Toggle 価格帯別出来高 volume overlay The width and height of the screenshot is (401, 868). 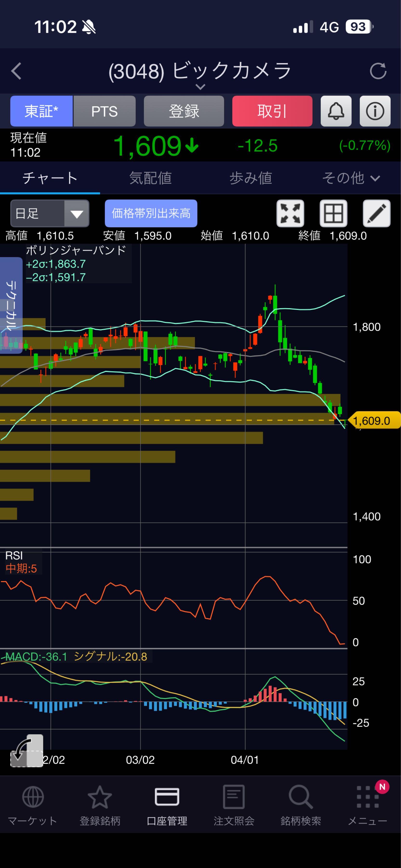pyautogui.click(x=151, y=213)
